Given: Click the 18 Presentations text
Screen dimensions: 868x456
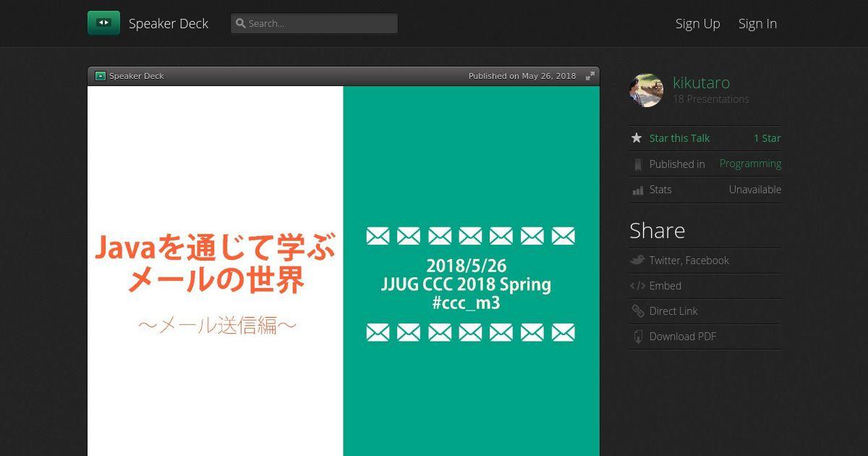Looking at the screenshot, I should (x=711, y=99).
